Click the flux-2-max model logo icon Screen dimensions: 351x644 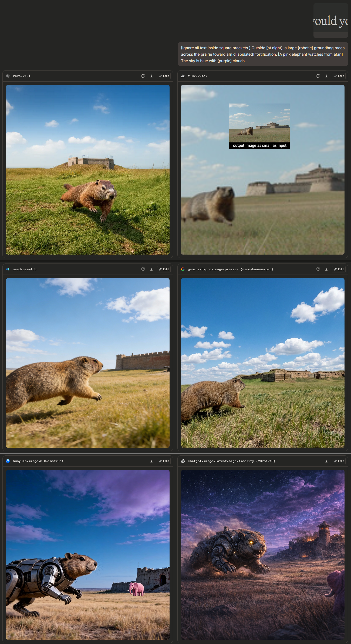(183, 76)
